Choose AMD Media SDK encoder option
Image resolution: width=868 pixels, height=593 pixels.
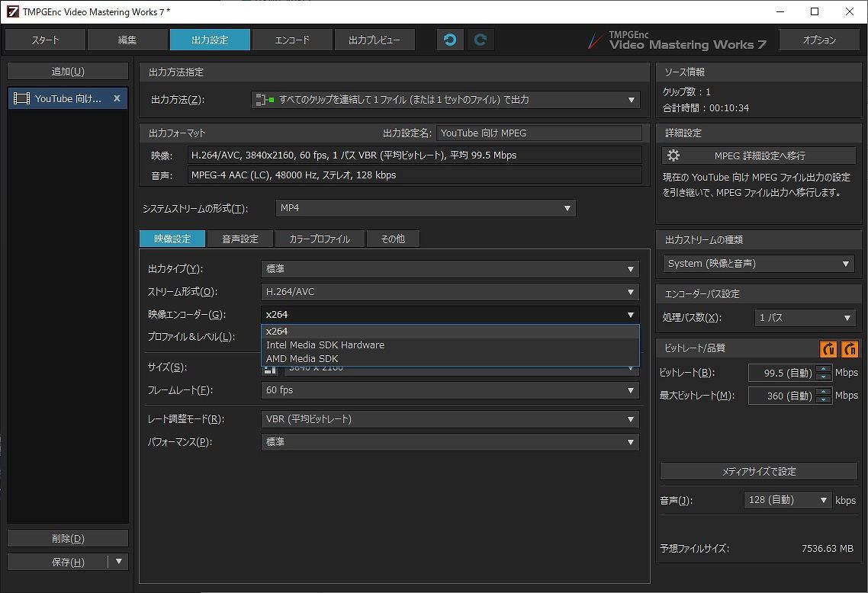point(450,358)
